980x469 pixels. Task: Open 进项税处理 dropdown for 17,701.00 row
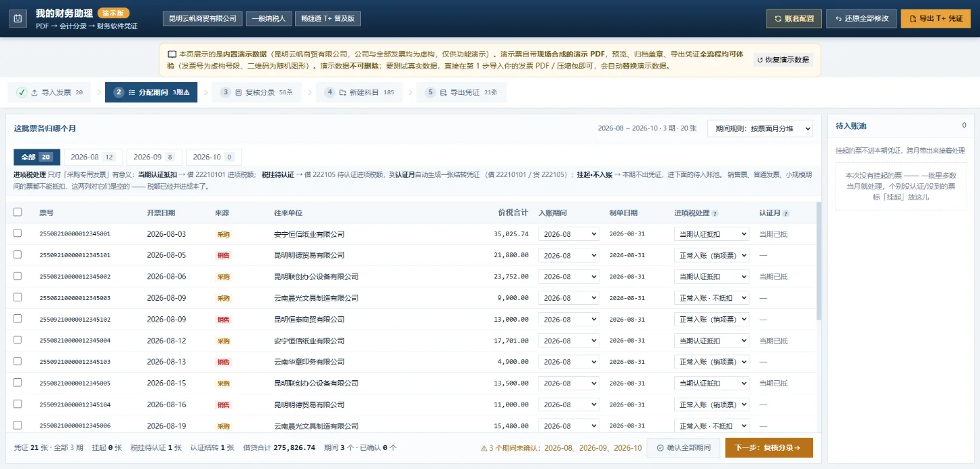711,341
